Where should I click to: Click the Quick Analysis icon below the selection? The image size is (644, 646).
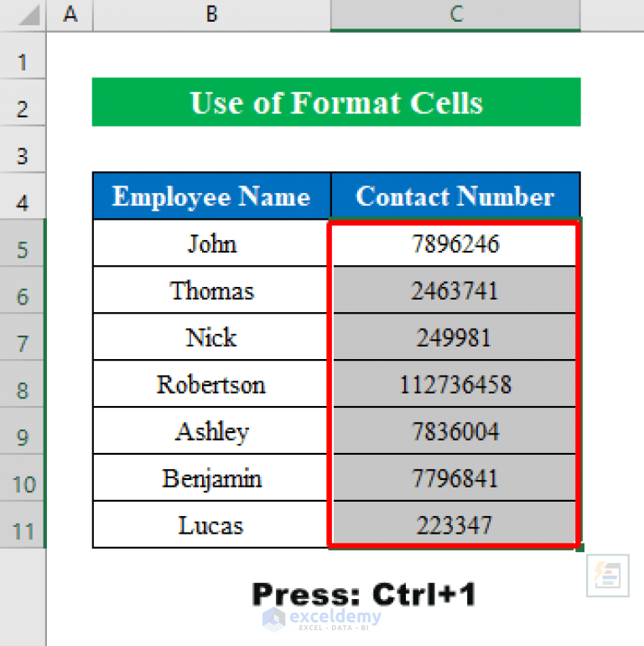point(608,576)
